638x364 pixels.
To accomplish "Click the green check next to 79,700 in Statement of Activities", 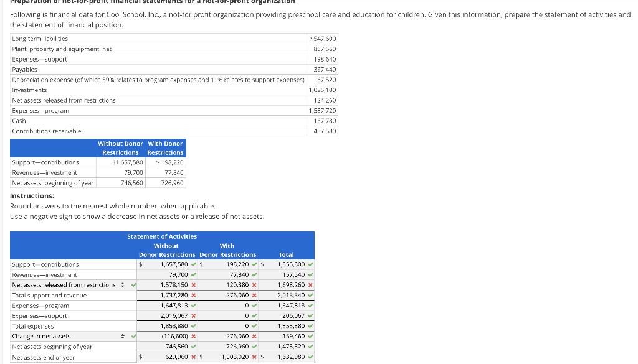I will point(194,275).
